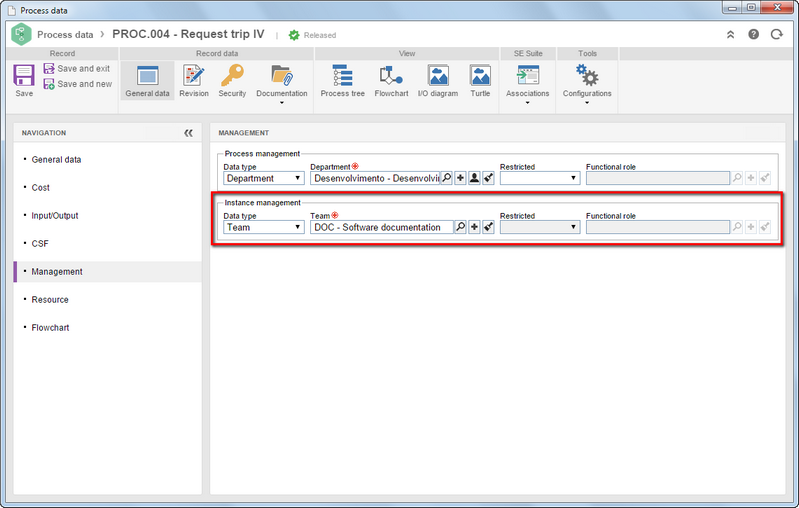
Task: Collapse the Navigation panel
Action: pos(189,133)
